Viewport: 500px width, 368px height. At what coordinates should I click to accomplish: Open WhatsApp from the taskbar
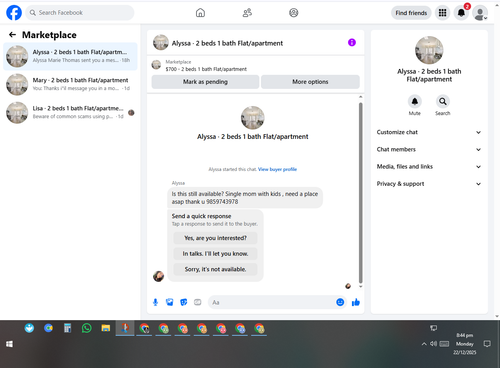tap(87, 328)
